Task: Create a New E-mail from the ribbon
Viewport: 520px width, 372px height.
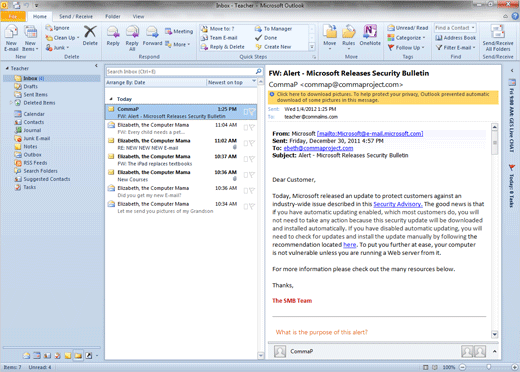Action: 11,39
